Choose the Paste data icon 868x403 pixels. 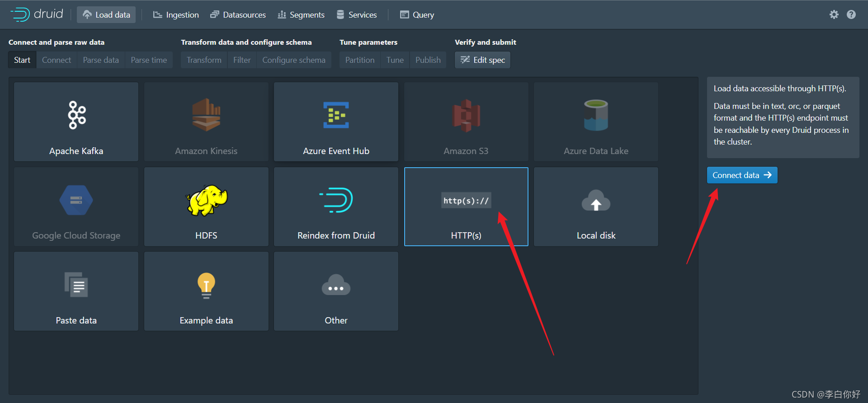76,285
